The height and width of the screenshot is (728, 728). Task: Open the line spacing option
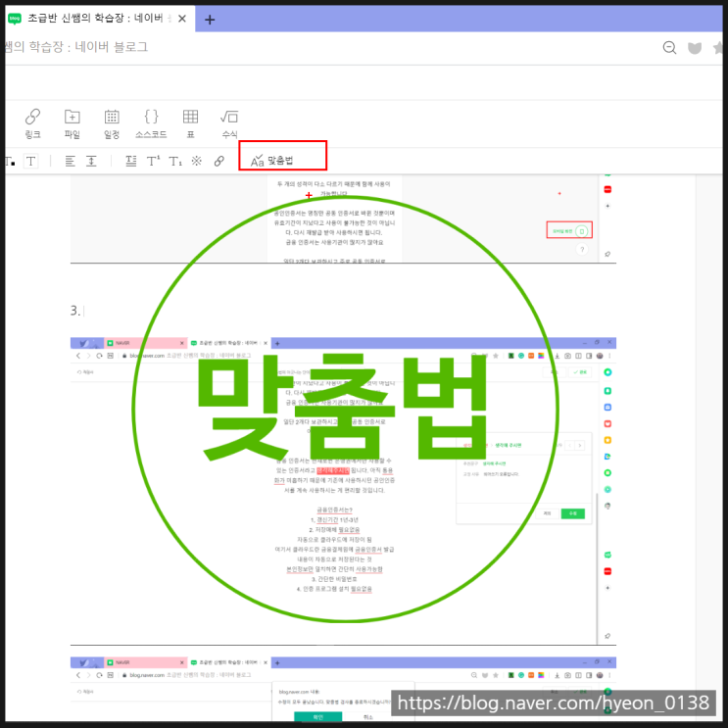point(91,161)
